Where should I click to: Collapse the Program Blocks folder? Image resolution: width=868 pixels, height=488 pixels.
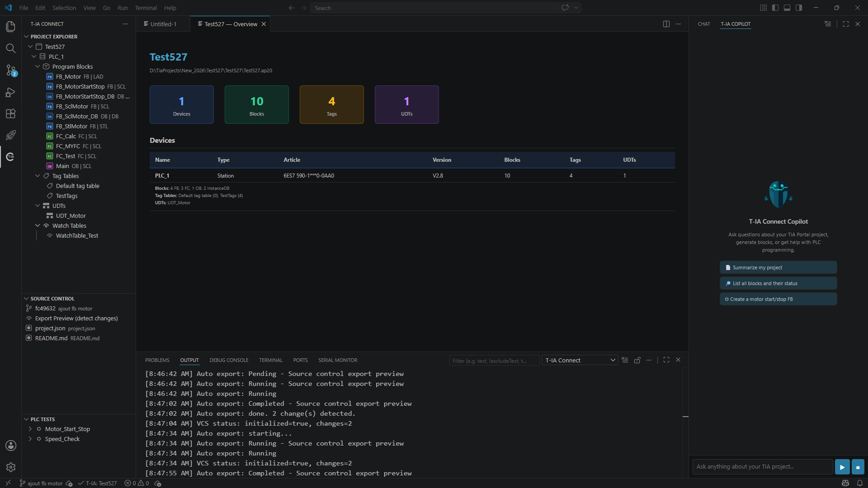(x=38, y=66)
